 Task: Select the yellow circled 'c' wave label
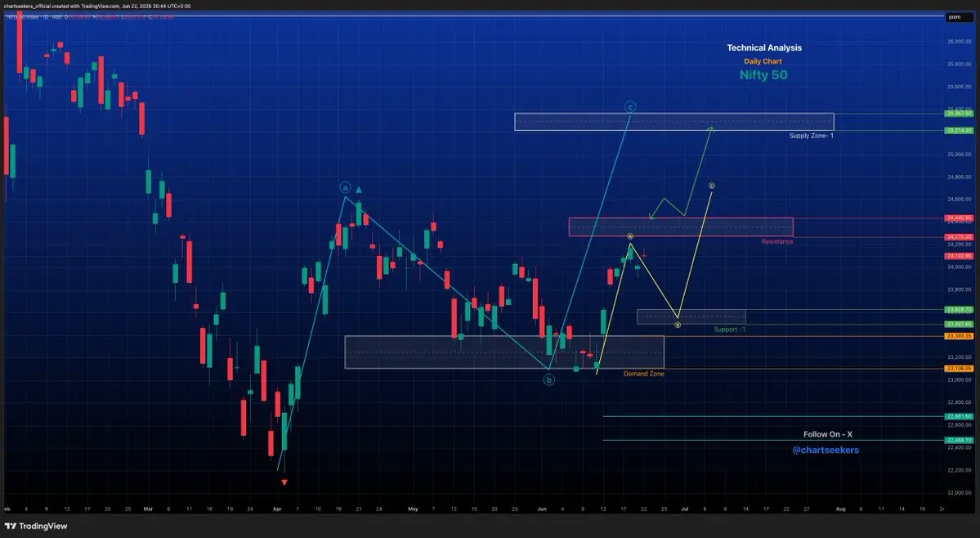click(x=711, y=186)
